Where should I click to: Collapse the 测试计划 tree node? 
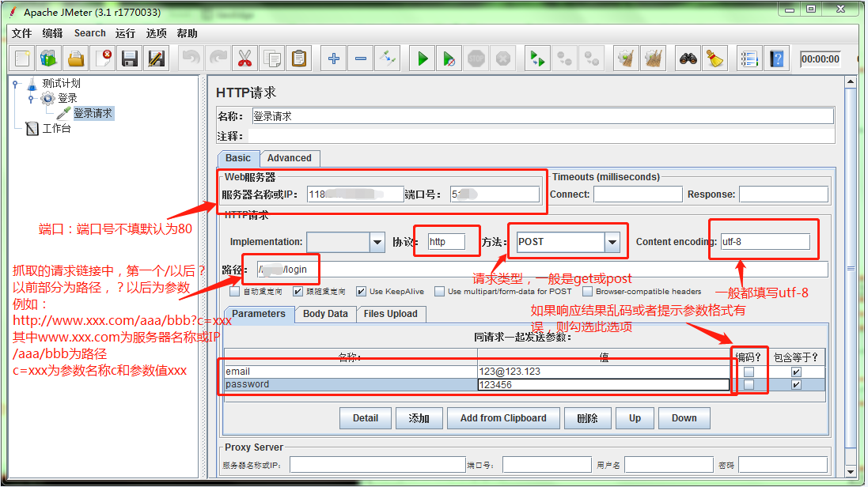pyautogui.click(x=17, y=84)
